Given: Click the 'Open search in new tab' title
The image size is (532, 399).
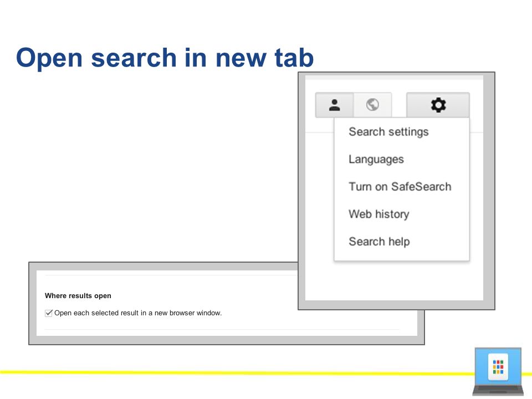Looking at the screenshot, I should pos(165,57).
